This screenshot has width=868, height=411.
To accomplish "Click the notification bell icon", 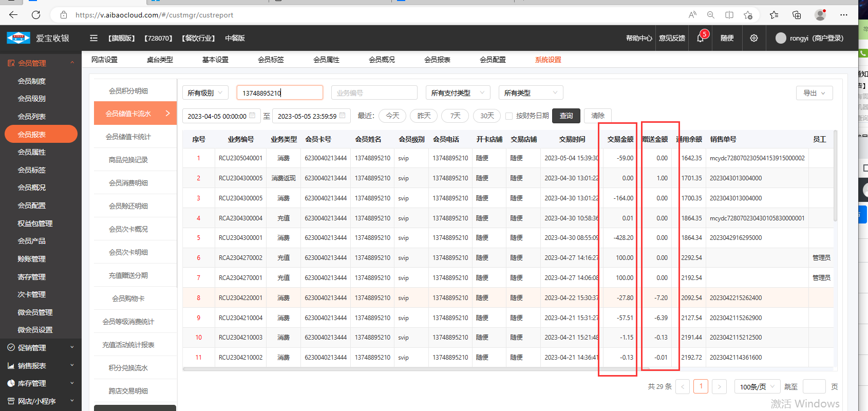I will [700, 39].
